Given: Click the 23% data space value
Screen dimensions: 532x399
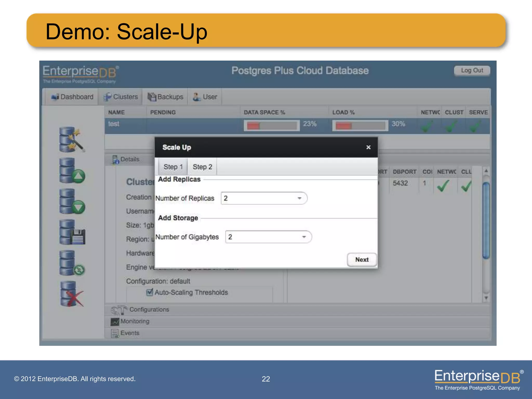Looking at the screenshot, I should (x=310, y=124).
